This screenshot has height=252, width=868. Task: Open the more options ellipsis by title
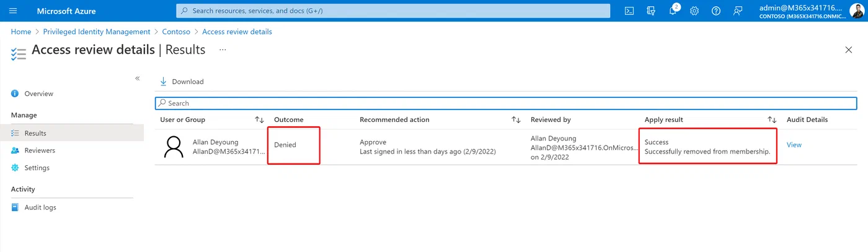coord(223,49)
